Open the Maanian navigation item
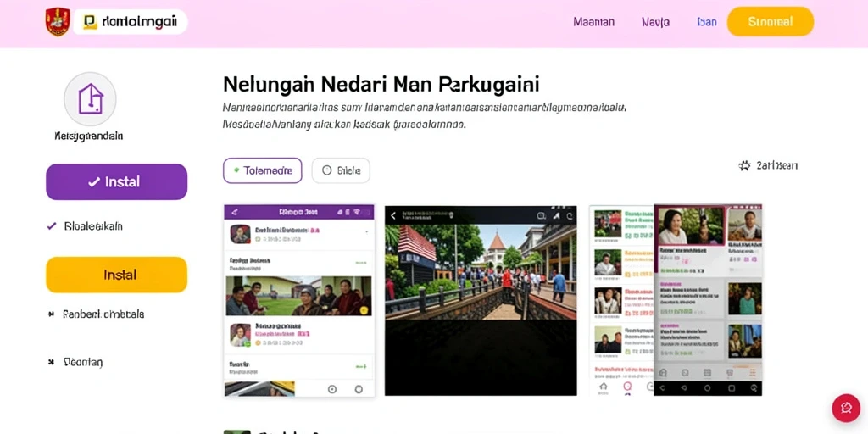Screen dimensions: 868x434 [x=593, y=21]
